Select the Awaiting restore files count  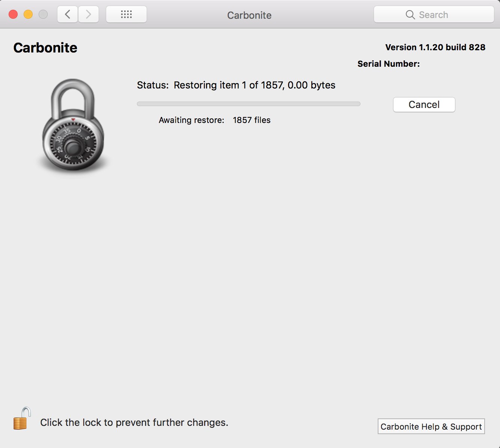pyautogui.click(x=251, y=120)
